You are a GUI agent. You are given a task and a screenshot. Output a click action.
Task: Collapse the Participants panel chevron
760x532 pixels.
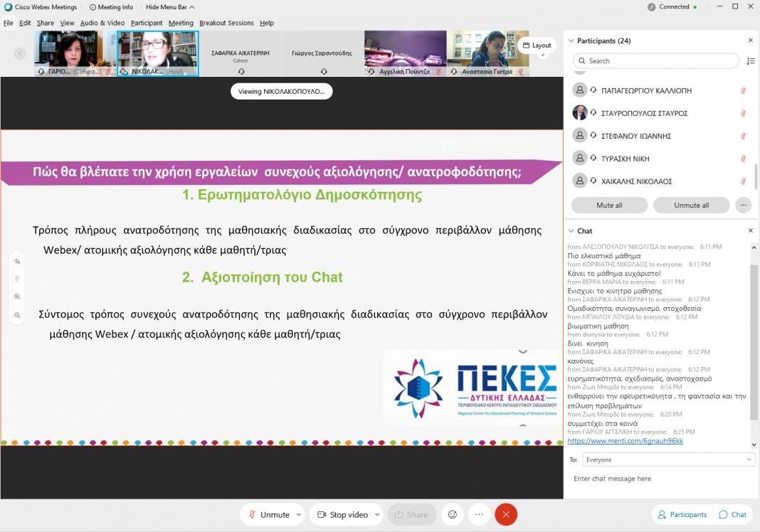click(x=571, y=41)
